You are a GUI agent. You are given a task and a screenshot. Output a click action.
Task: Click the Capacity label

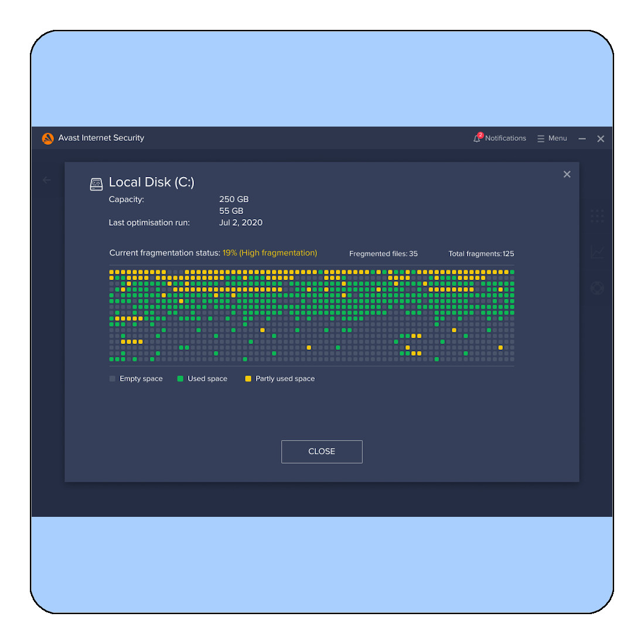127,200
